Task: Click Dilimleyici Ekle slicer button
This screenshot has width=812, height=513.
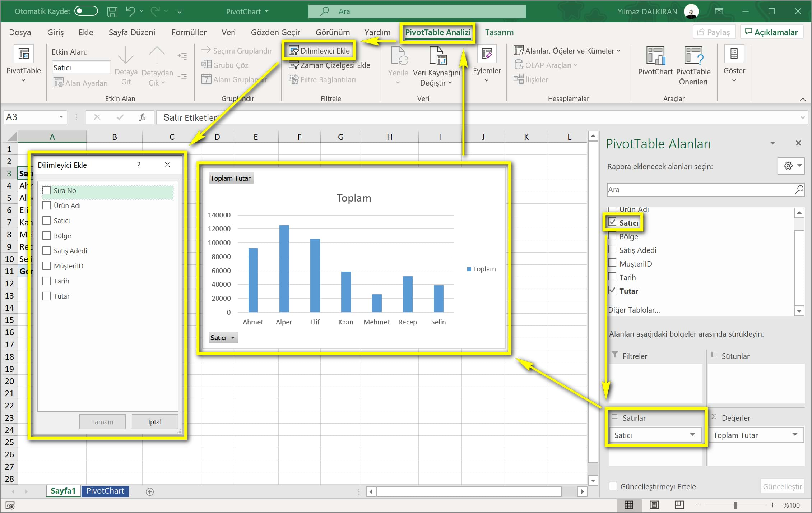Action: click(x=319, y=51)
